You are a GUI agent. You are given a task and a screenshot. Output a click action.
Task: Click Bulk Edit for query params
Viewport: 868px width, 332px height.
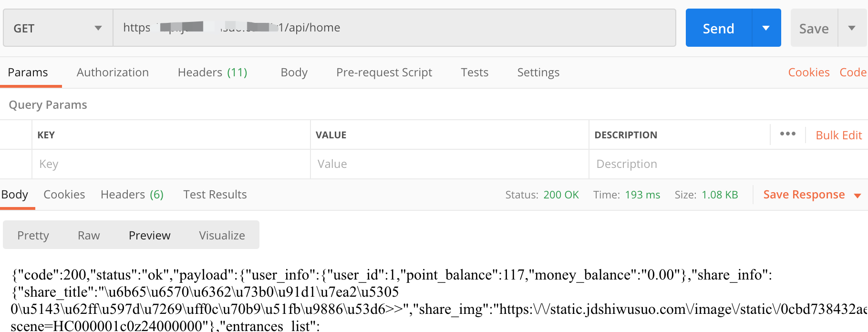pos(838,135)
